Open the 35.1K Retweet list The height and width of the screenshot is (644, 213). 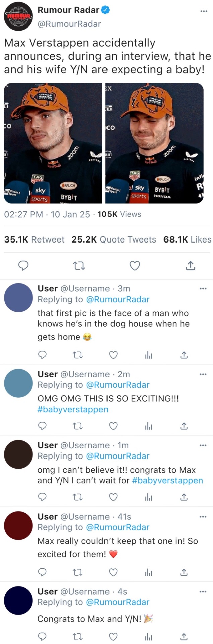tap(34, 239)
